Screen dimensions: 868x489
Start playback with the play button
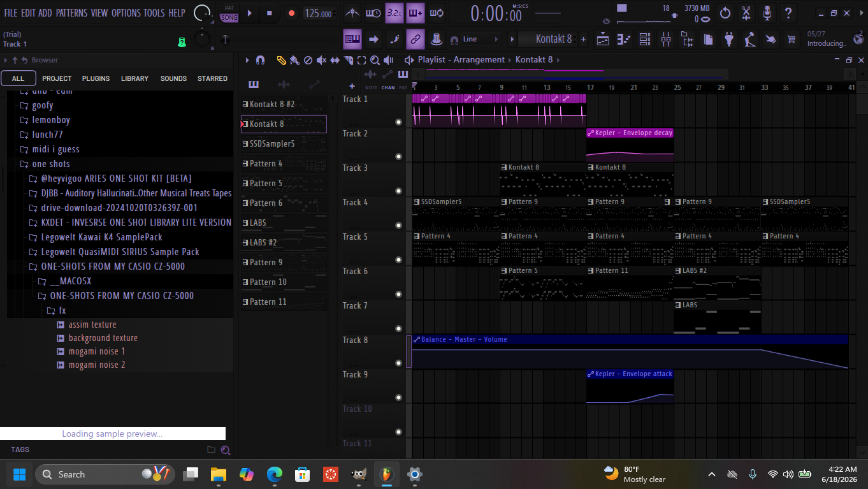(x=249, y=13)
